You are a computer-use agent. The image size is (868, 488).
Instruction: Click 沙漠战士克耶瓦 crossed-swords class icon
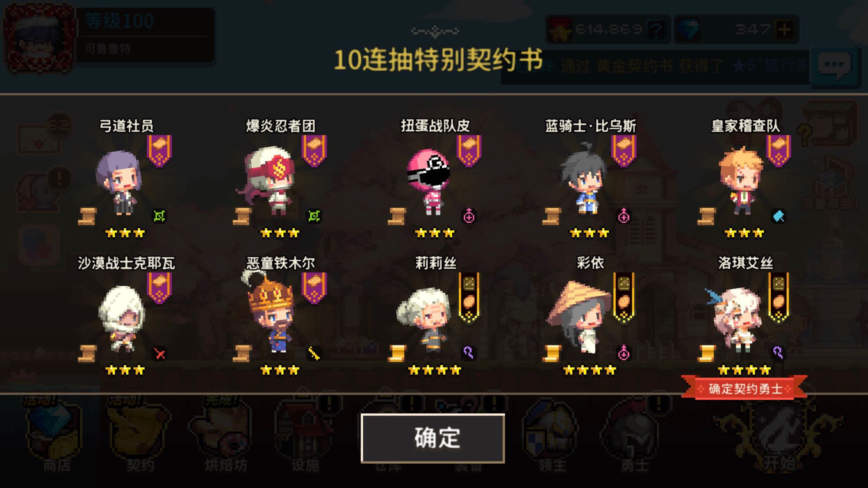pyautogui.click(x=160, y=354)
